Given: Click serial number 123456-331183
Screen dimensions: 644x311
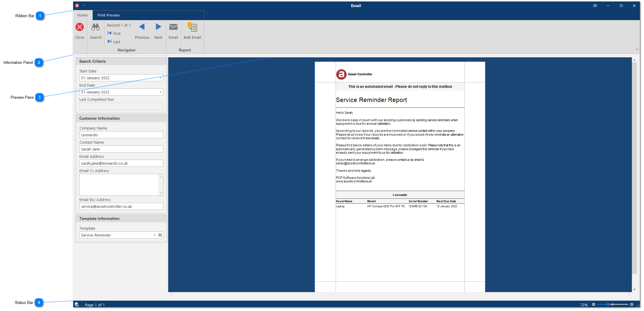Looking at the screenshot, I should pos(418,206).
